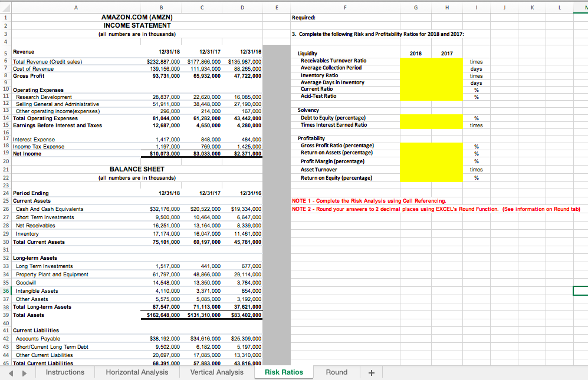The width and height of the screenshot is (588, 380).
Task: Select the Vertical Analysis tab
Action: point(216,372)
